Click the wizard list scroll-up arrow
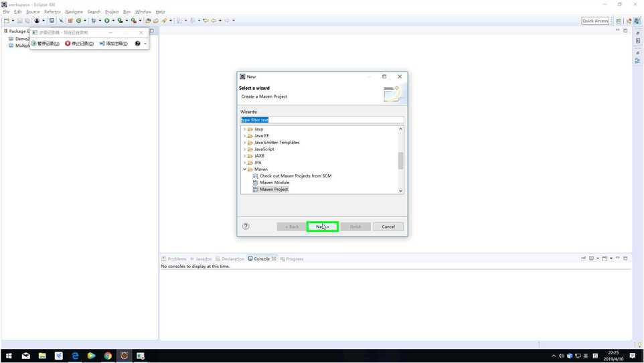Screen dimensions: 644x363 tap(400, 129)
